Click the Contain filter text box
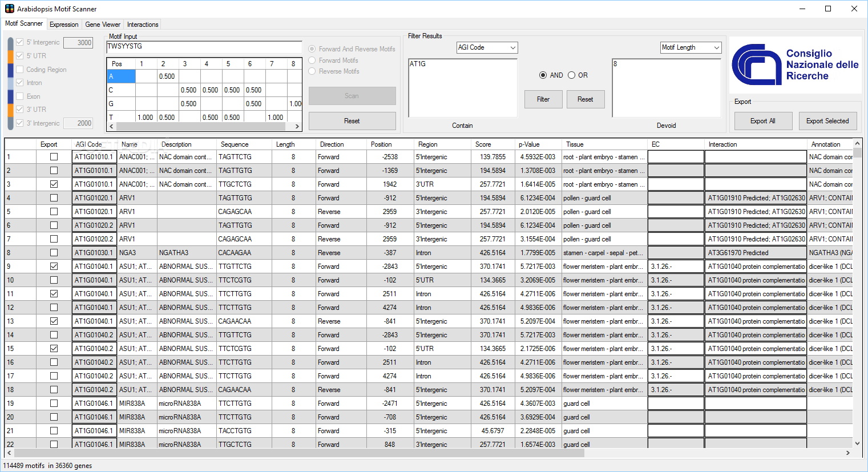This screenshot has height=472, width=868. pos(463,88)
